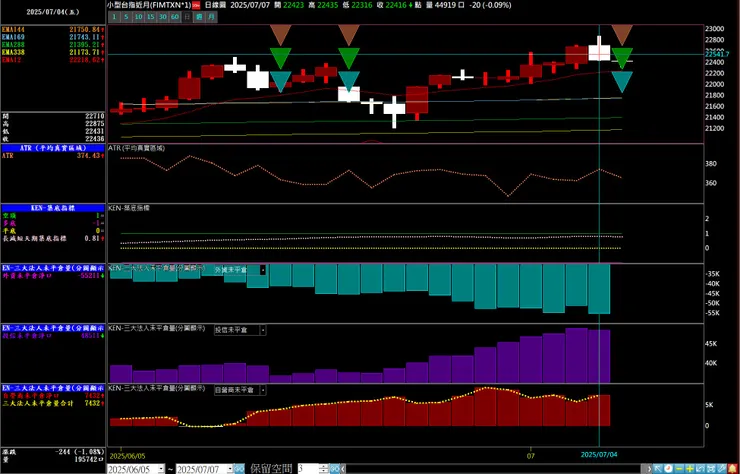Screen dimensions: 740x474
Task: Click the end date field 2025/07/07
Action: pyautogui.click(x=202, y=469)
